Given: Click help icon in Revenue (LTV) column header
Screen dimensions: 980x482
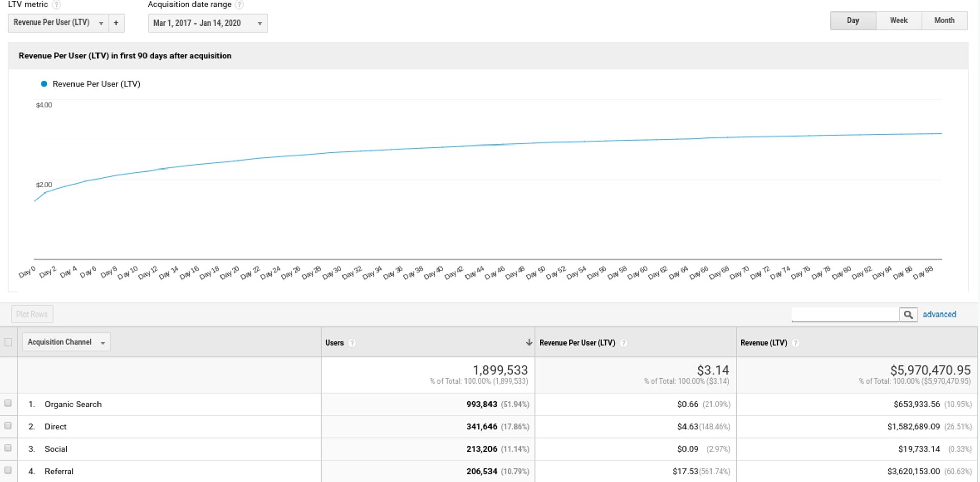Looking at the screenshot, I should pyautogui.click(x=795, y=343).
